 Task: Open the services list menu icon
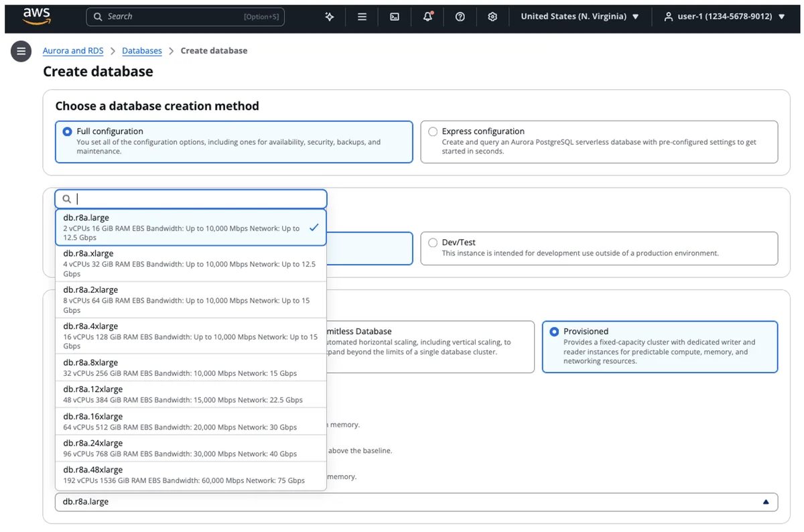tap(362, 17)
